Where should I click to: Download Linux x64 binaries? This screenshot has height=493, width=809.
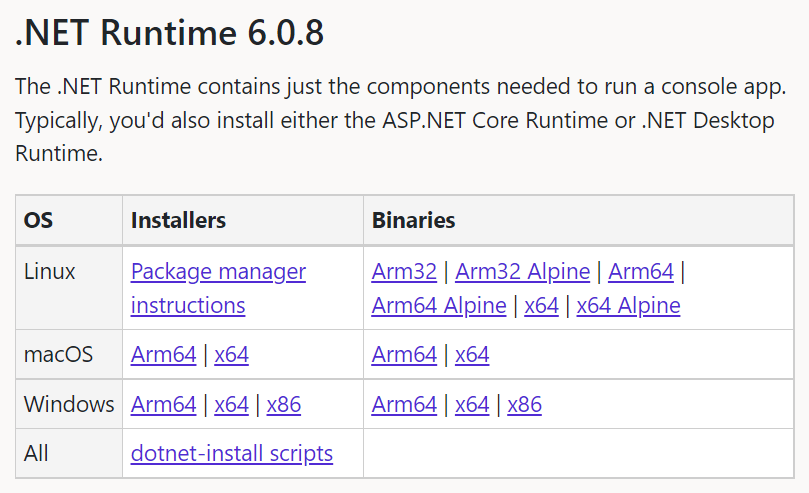pyautogui.click(x=541, y=306)
